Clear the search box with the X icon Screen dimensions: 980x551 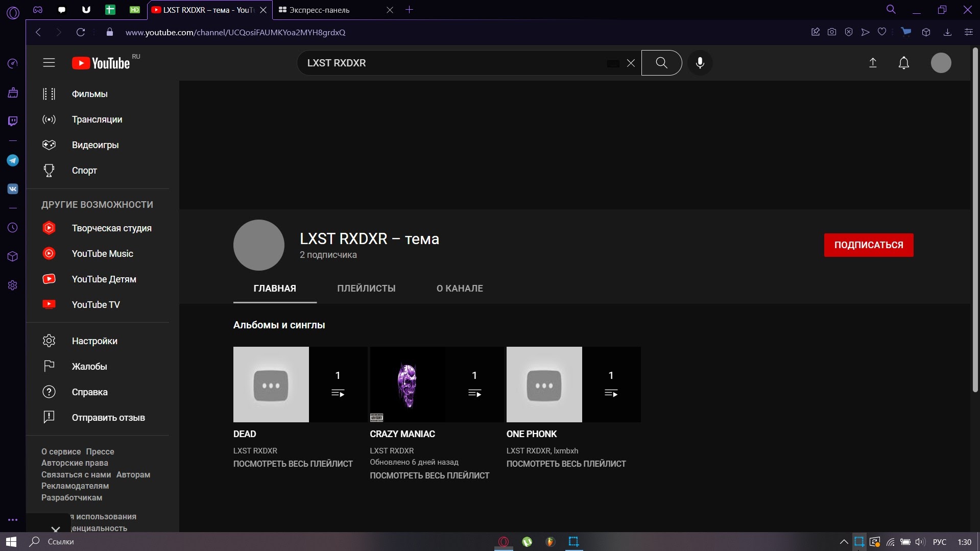[631, 63]
